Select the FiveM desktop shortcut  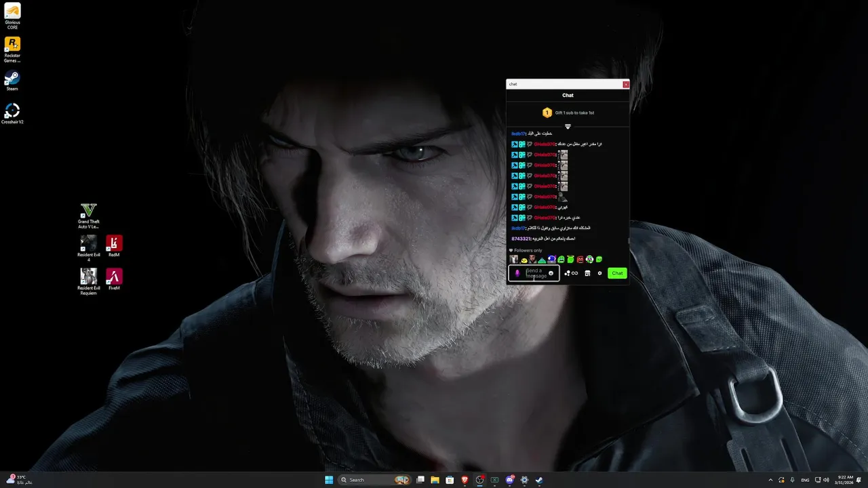(114, 279)
